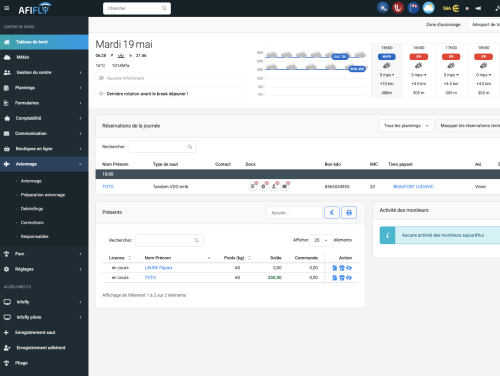Click the Rechercher field in Présents
Screen dimensions: 500x376
(169, 240)
